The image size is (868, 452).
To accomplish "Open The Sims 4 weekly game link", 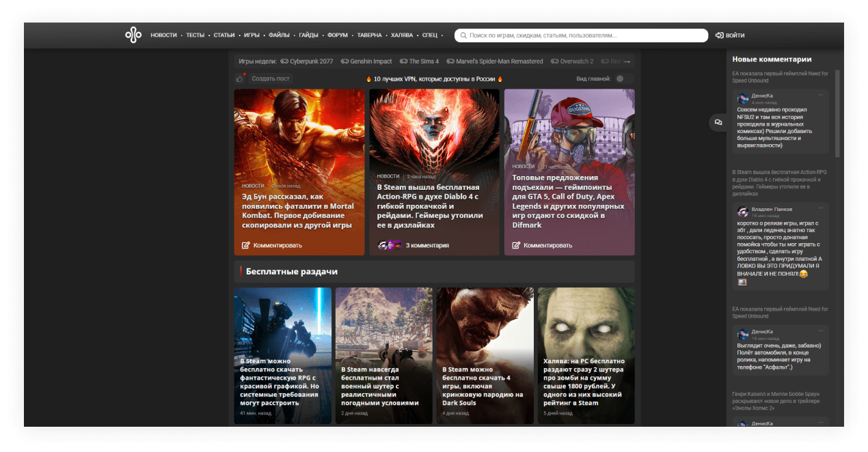I will (x=420, y=61).
